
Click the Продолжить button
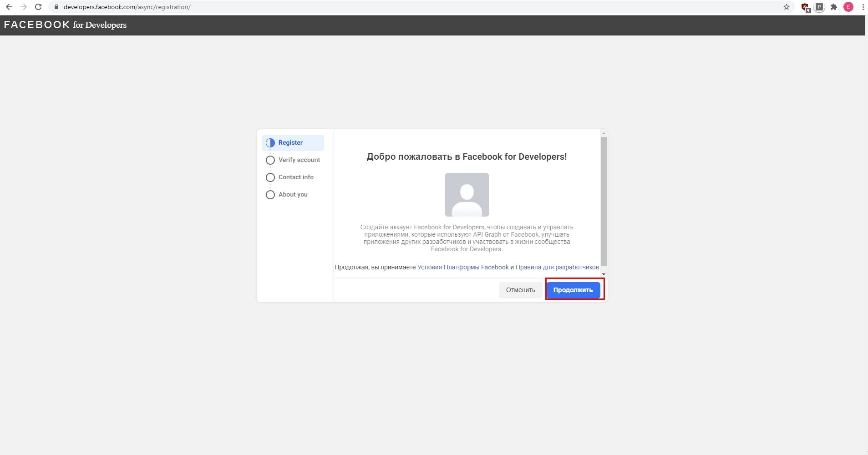tap(573, 290)
